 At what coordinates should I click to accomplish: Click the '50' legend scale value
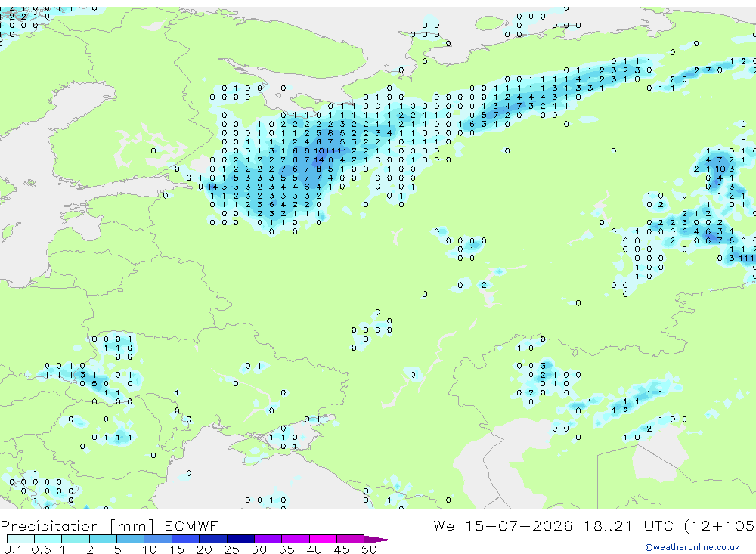click(x=369, y=549)
